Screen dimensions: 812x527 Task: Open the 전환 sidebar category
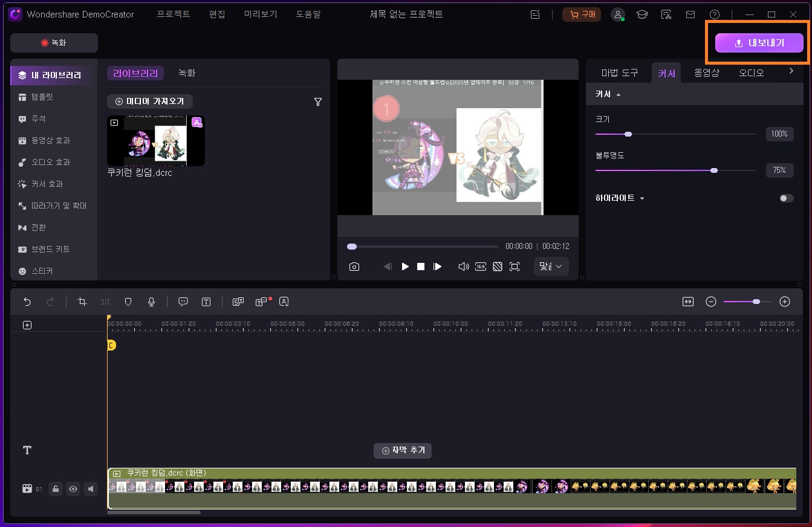coord(54,227)
